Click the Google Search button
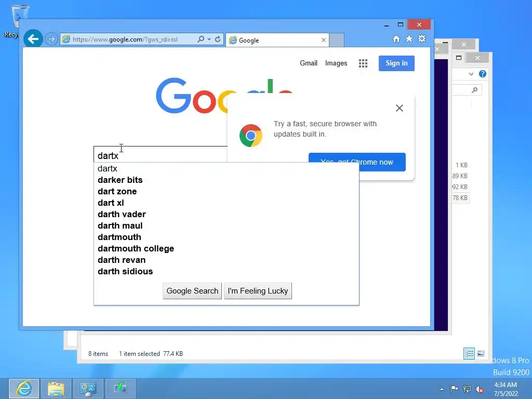This screenshot has height=399, width=532. point(192,291)
